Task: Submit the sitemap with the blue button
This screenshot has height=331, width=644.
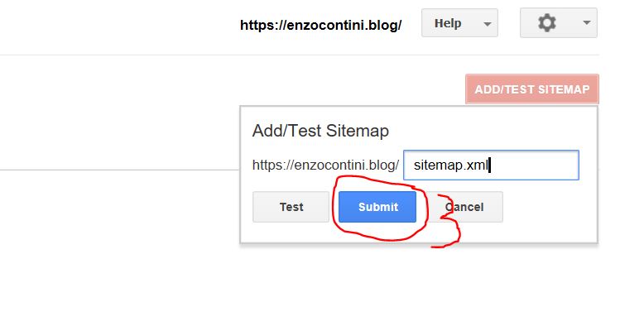Action: (x=377, y=207)
